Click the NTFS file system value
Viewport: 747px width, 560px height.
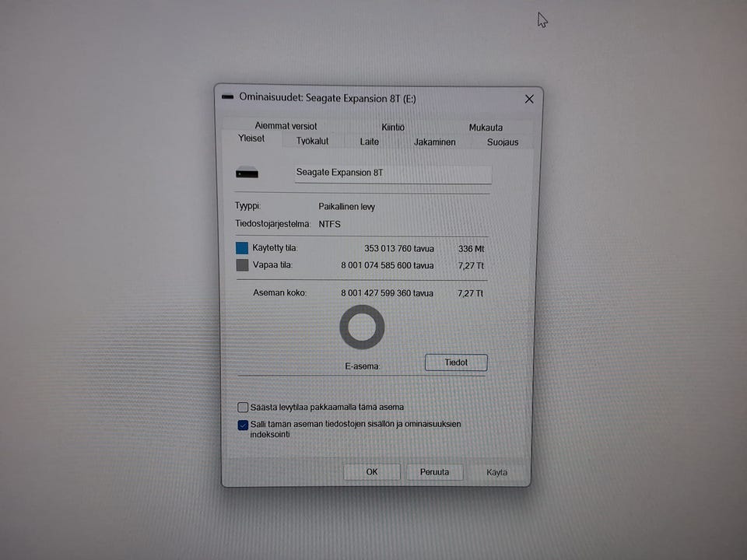[x=329, y=224]
